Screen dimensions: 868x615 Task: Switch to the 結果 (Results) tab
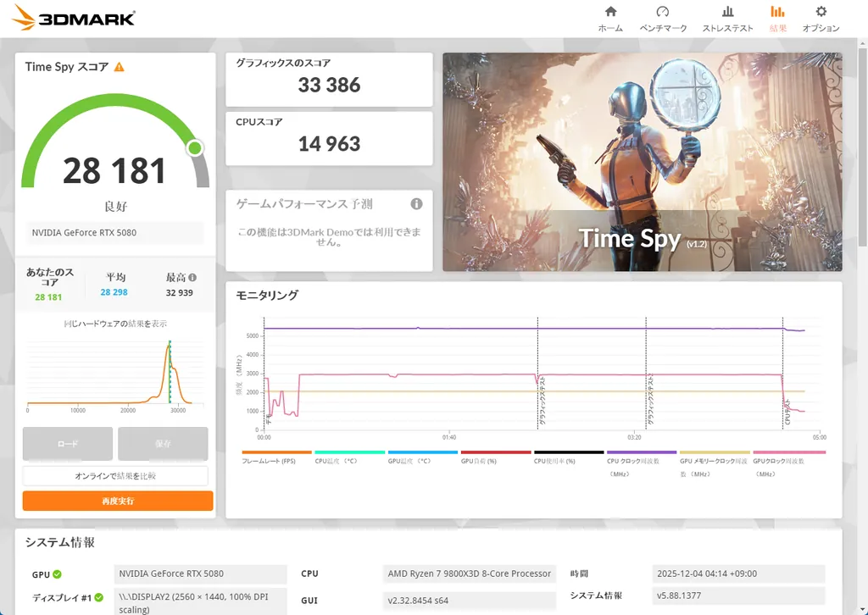click(x=778, y=17)
